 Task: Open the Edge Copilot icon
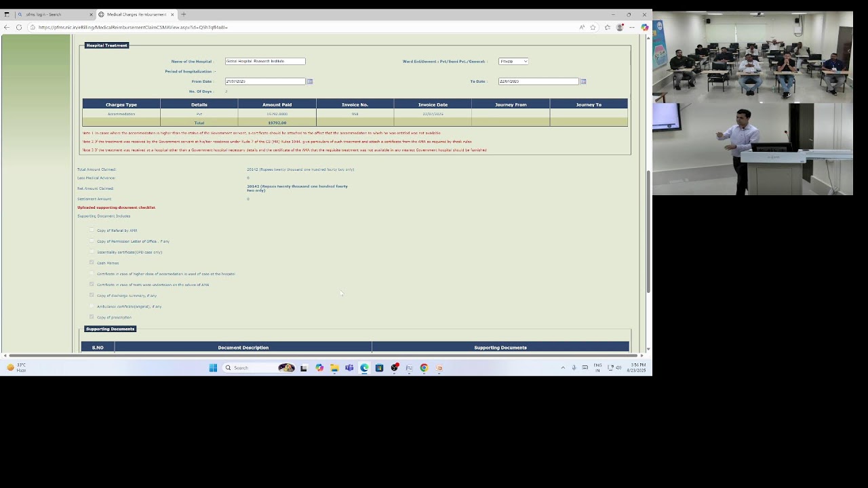(x=645, y=27)
